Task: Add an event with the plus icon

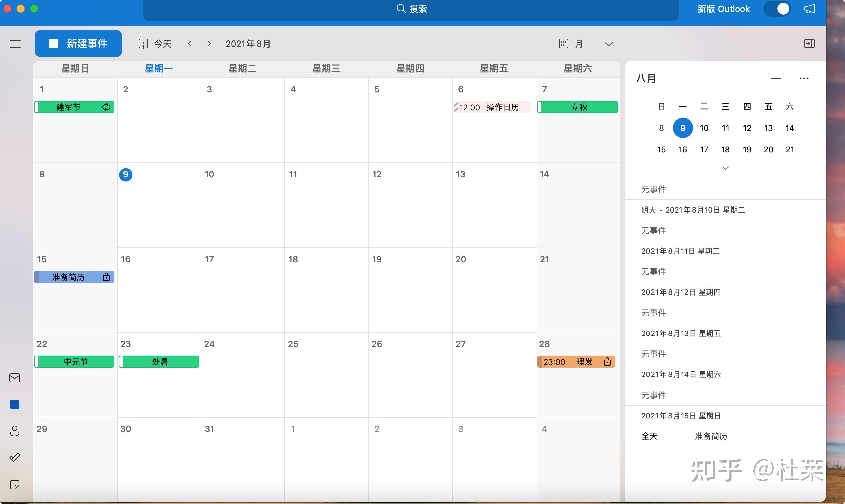Action: (x=776, y=78)
